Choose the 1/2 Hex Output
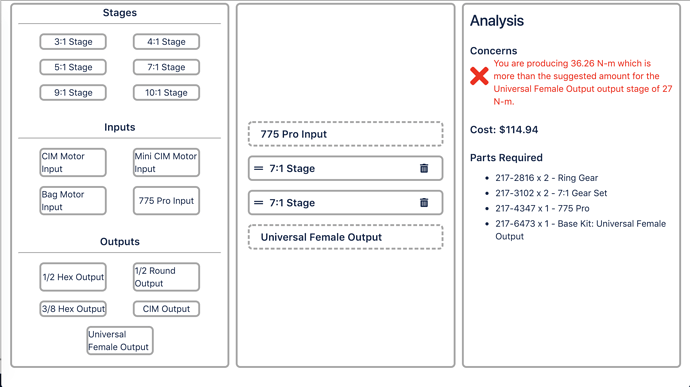 (73, 277)
